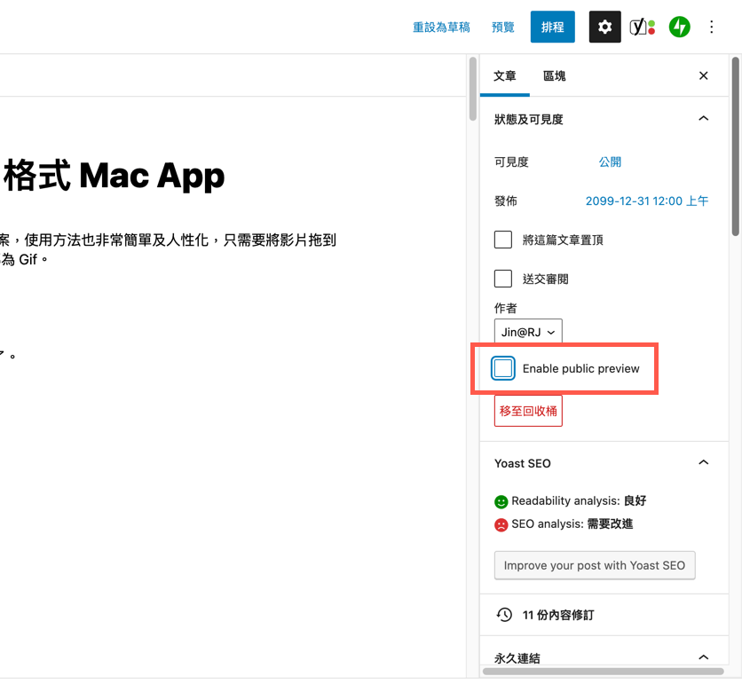Close the settings sidebar with X
Image resolution: width=742 pixels, height=700 pixels.
pyautogui.click(x=704, y=75)
